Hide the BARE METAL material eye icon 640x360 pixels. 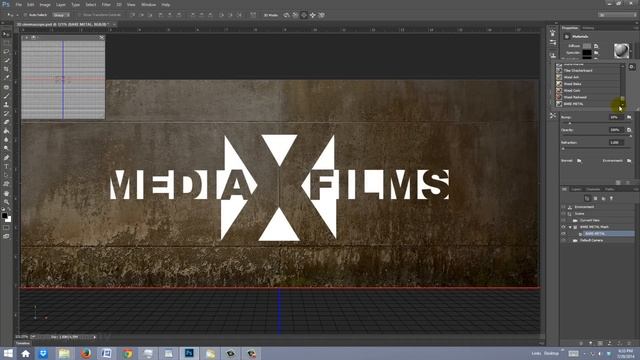tap(564, 233)
